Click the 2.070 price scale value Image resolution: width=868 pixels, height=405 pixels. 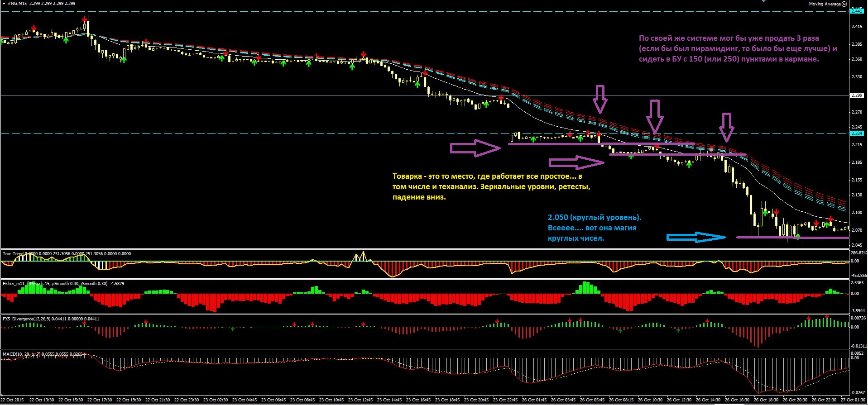[857, 230]
